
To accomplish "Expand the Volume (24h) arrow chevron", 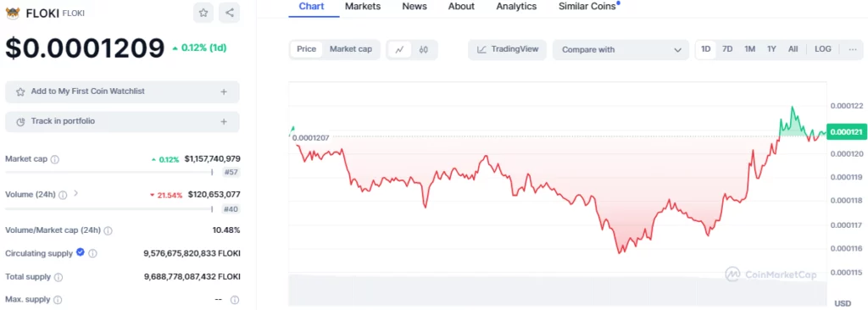I will click(75, 194).
